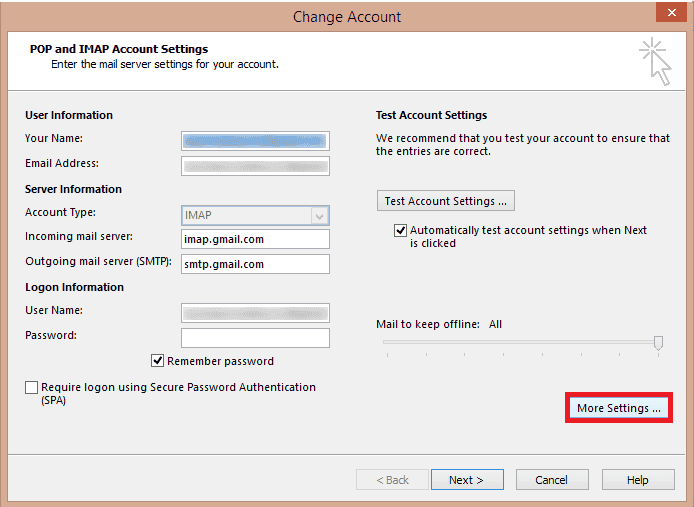Viewport: 694px width, 507px height.
Task: Click the disabled Back button
Action: tap(391, 480)
